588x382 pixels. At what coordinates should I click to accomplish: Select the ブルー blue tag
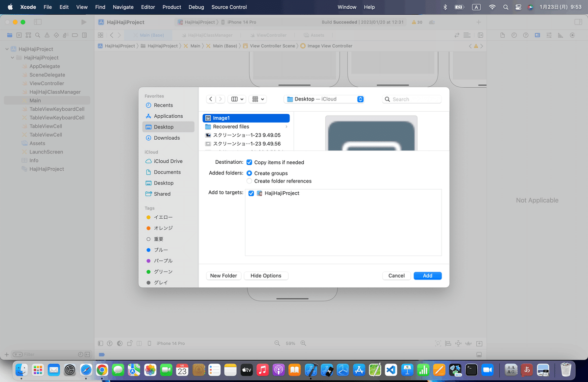click(168, 250)
